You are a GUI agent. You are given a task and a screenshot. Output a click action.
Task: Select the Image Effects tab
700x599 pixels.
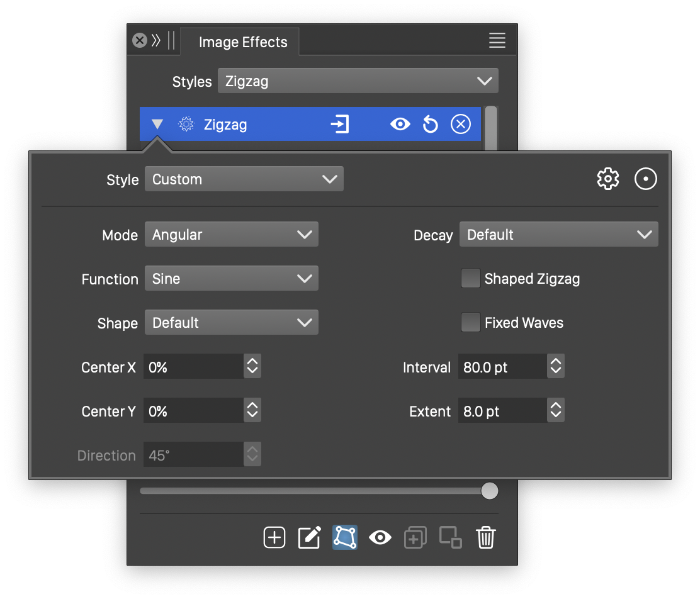coord(242,42)
